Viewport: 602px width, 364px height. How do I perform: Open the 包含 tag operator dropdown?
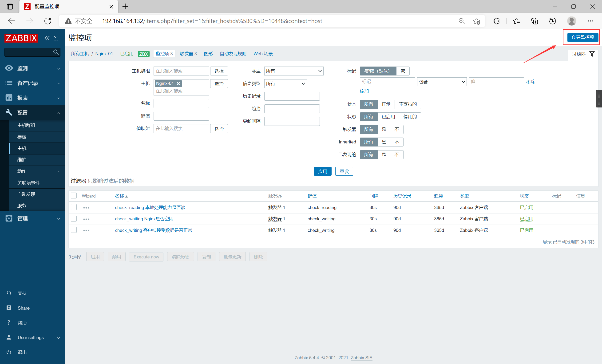point(441,82)
